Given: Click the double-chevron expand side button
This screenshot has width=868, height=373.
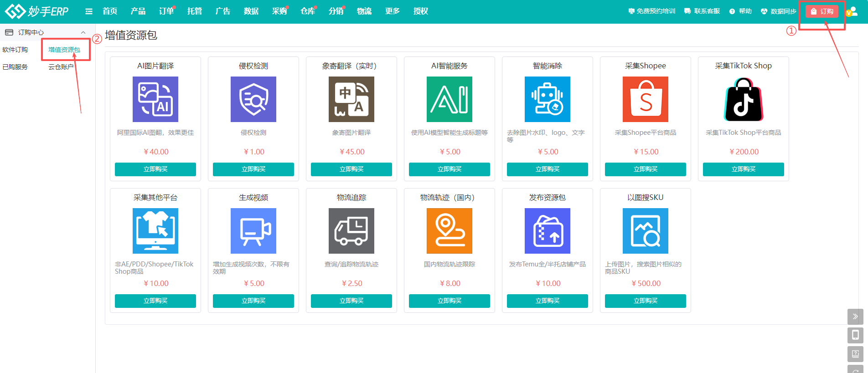Looking at the screenshot, I should point(855,317).
